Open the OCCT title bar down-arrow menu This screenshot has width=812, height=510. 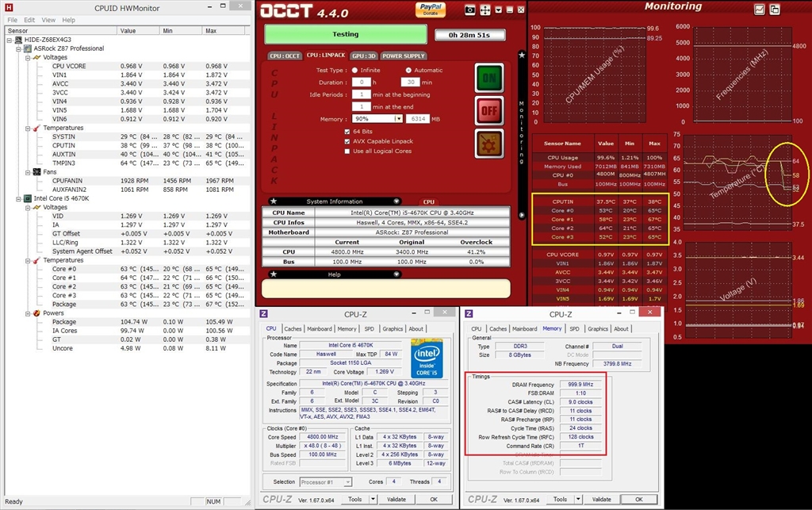pyautogui.click(x=498, y=10)
